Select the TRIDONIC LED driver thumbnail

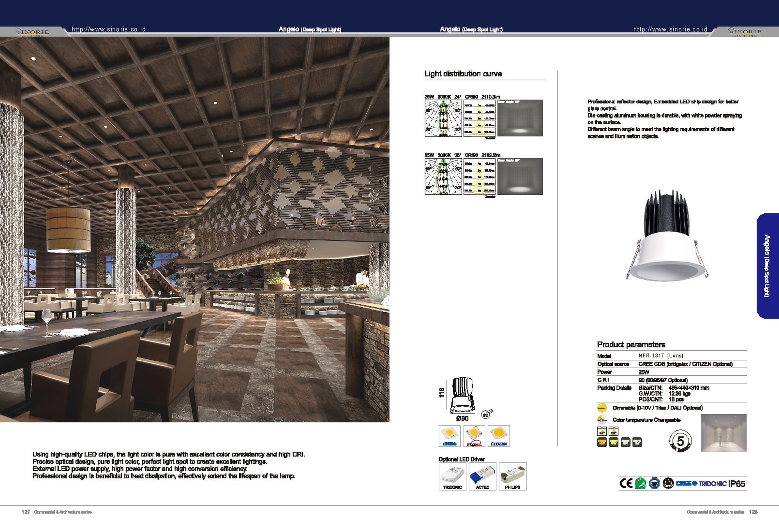click(452, 476)
